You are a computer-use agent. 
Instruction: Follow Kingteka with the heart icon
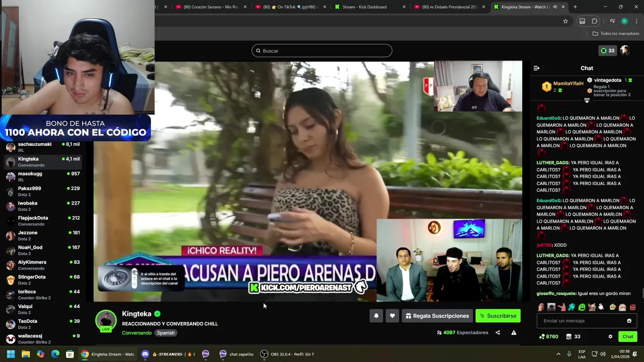pos(392,316)
